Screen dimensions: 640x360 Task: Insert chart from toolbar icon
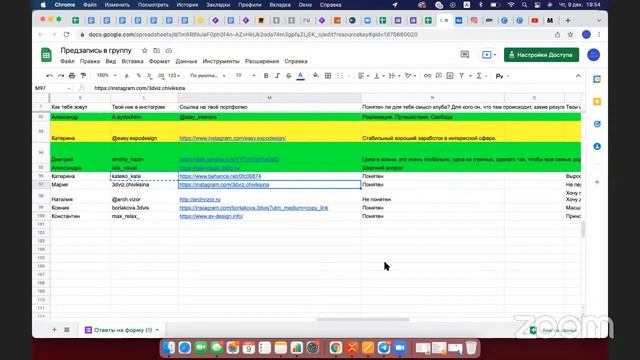pos(450,76)
